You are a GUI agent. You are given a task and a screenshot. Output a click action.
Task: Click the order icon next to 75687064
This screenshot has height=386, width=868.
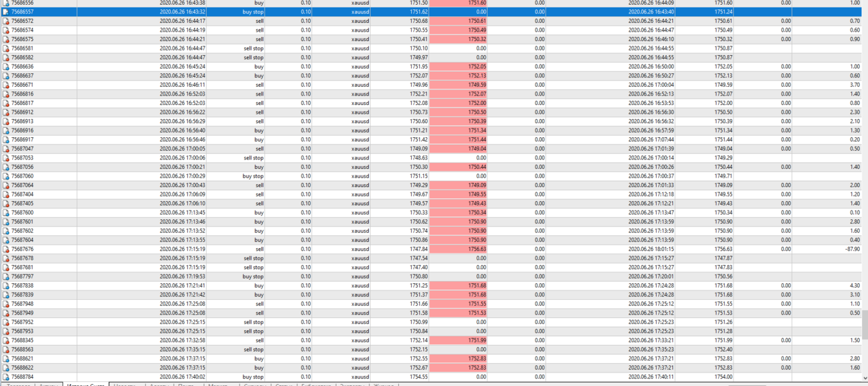[5, 186]
